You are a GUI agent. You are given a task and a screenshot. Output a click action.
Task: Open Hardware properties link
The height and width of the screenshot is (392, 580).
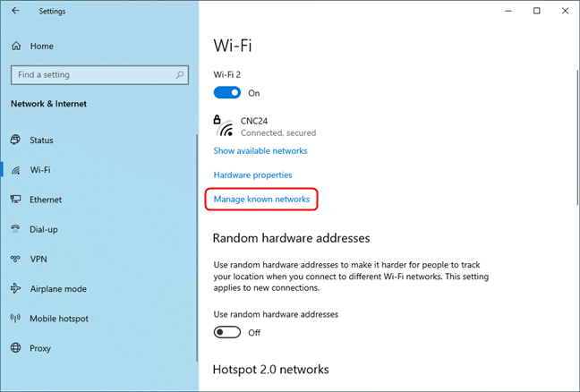[x=252, y=175]
